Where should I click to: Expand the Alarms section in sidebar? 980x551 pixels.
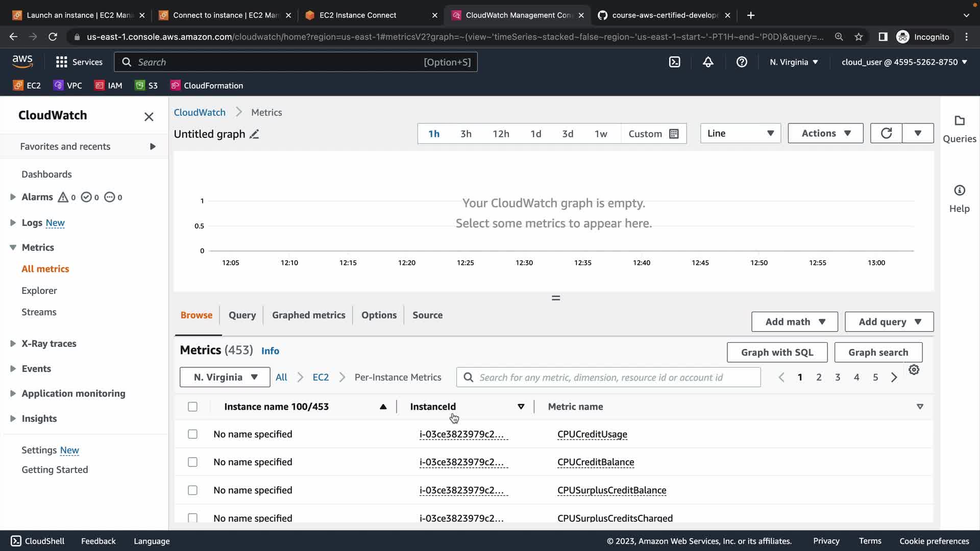point(13,197)
